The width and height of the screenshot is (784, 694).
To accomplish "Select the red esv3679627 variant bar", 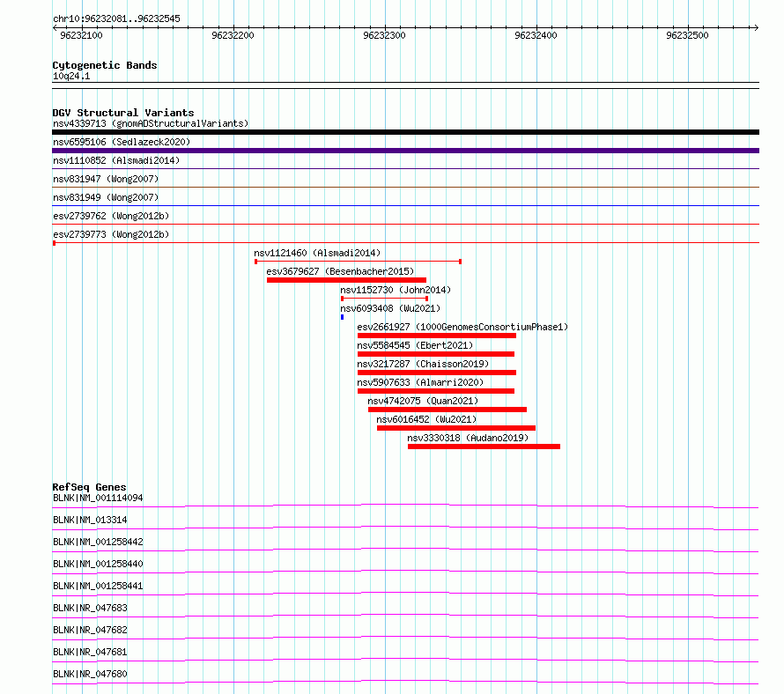I will coord(346,280).
